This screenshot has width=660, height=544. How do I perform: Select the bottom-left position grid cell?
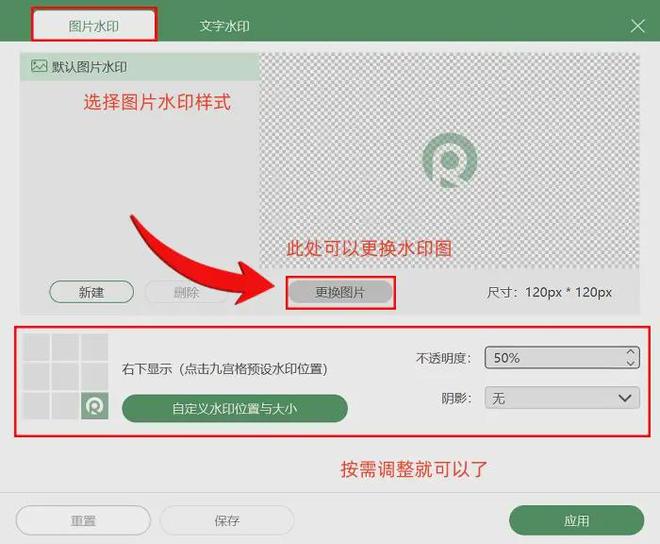click(x=36, y=406)
